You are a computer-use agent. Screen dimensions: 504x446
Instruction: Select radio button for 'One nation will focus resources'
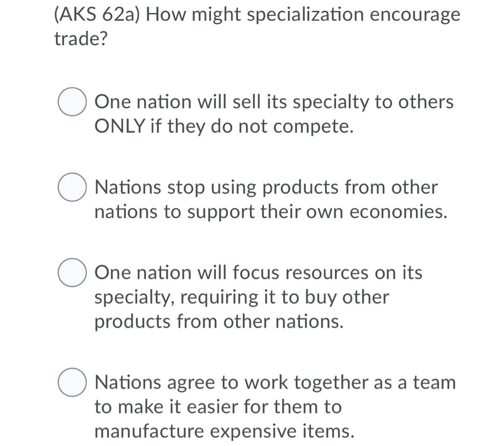[72, 272]
